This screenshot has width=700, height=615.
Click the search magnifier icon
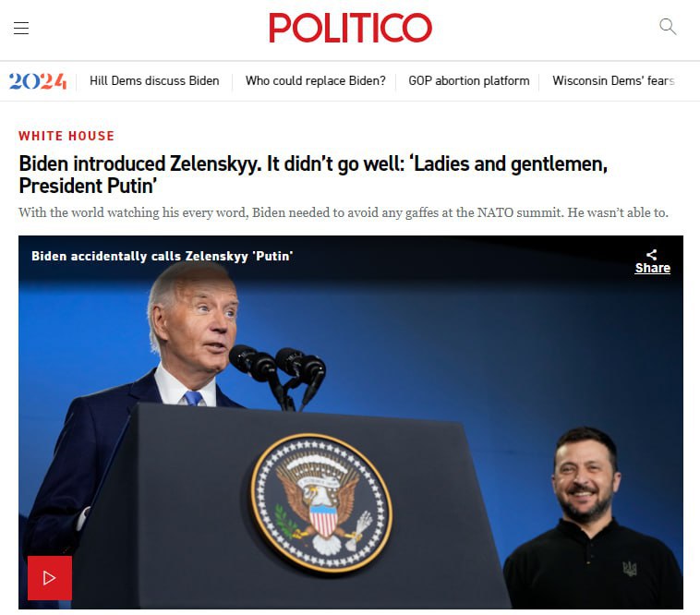668,27
